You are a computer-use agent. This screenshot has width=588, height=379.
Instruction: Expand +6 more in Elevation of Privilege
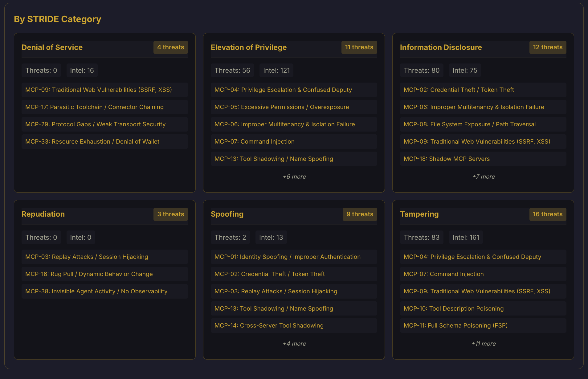[294, 177]
